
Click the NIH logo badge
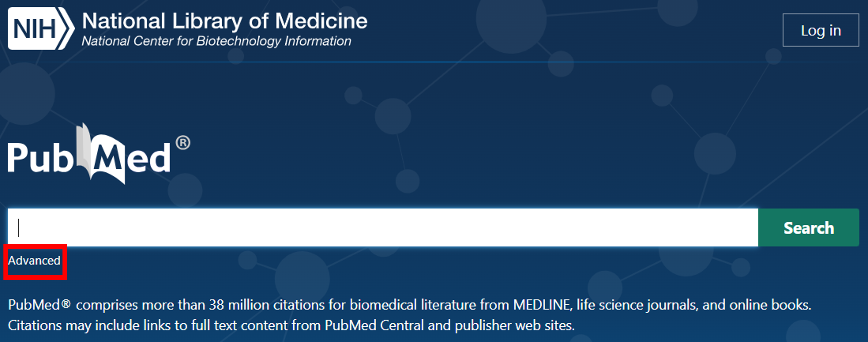click(x=41, y=29)
